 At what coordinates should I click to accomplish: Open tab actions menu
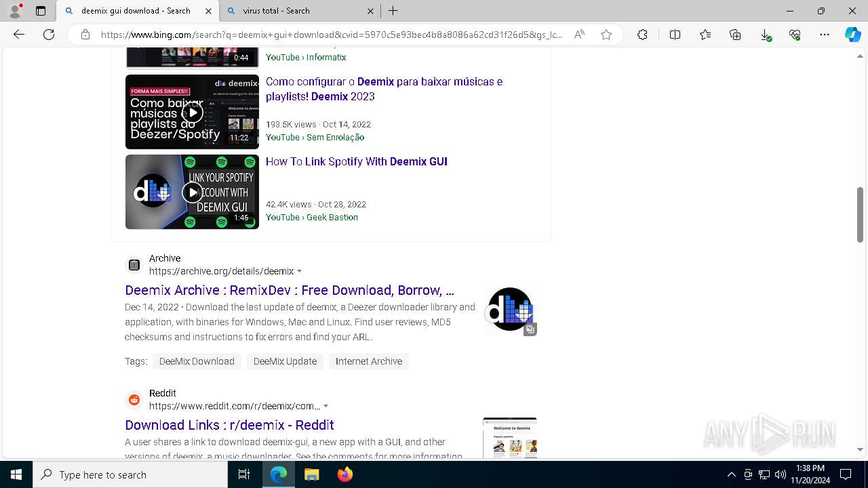(41, 11)
